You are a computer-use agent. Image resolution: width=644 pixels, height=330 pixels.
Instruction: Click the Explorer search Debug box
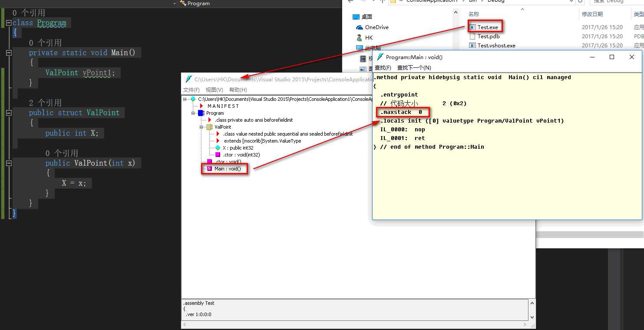click(x=617, y=2)
